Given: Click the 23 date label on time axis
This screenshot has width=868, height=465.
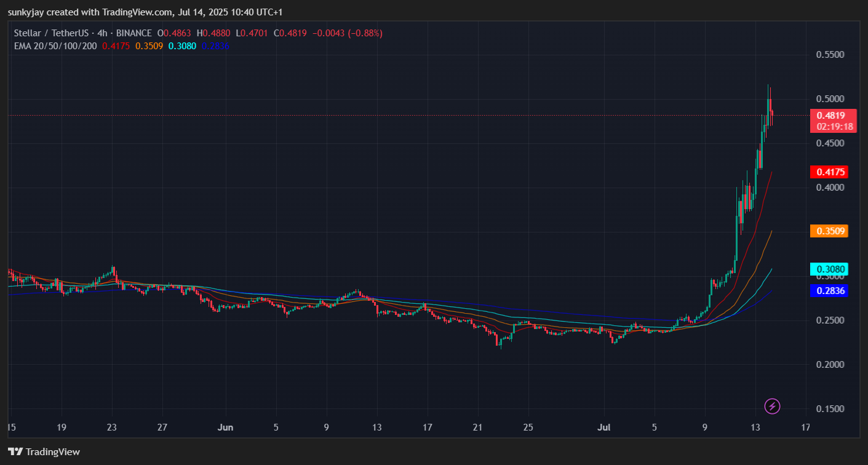Looking at the screenshot, I should 112,427.
